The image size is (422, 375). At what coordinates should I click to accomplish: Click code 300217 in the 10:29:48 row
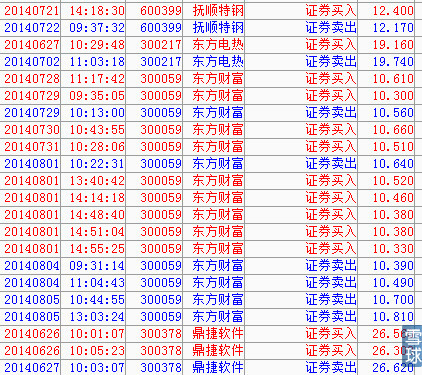point(161,45)
